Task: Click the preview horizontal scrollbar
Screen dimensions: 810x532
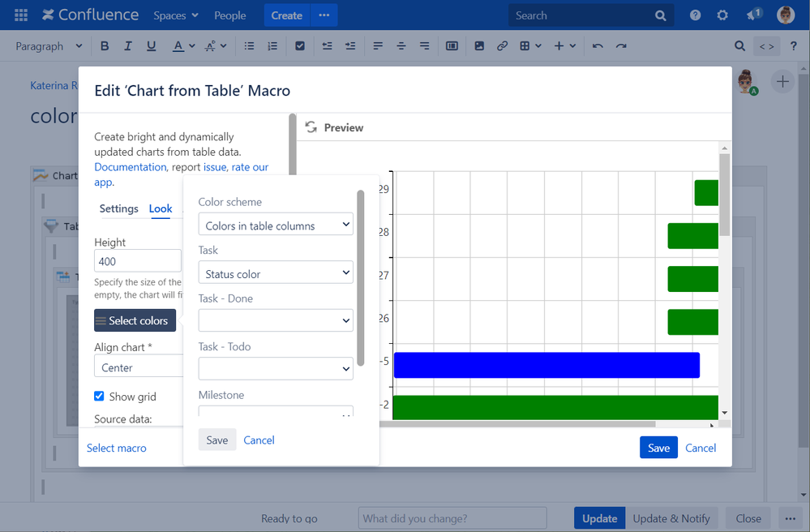Action: (x=517, y=424)
